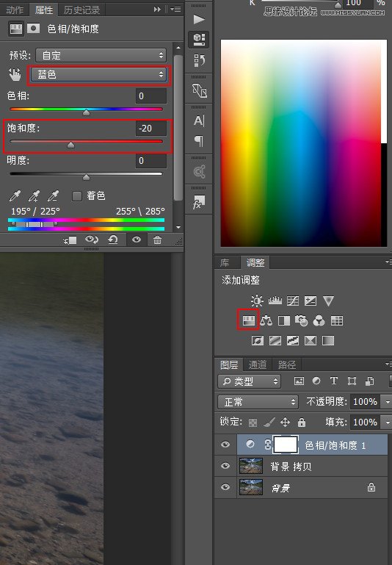The width and height of the screenshot is (392, 565).
Task: Open the Character panel icon
Action: (199, 120)
